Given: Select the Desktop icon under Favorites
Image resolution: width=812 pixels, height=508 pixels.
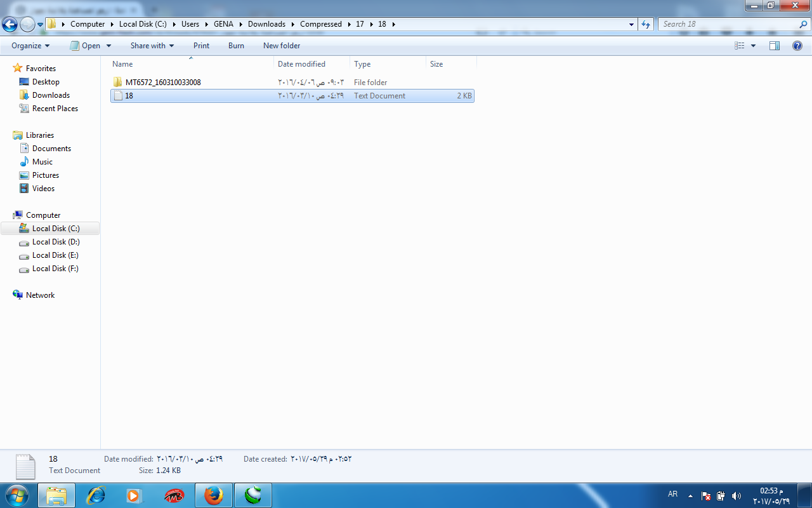Looking at the screenshot, I should click(24, 82).
